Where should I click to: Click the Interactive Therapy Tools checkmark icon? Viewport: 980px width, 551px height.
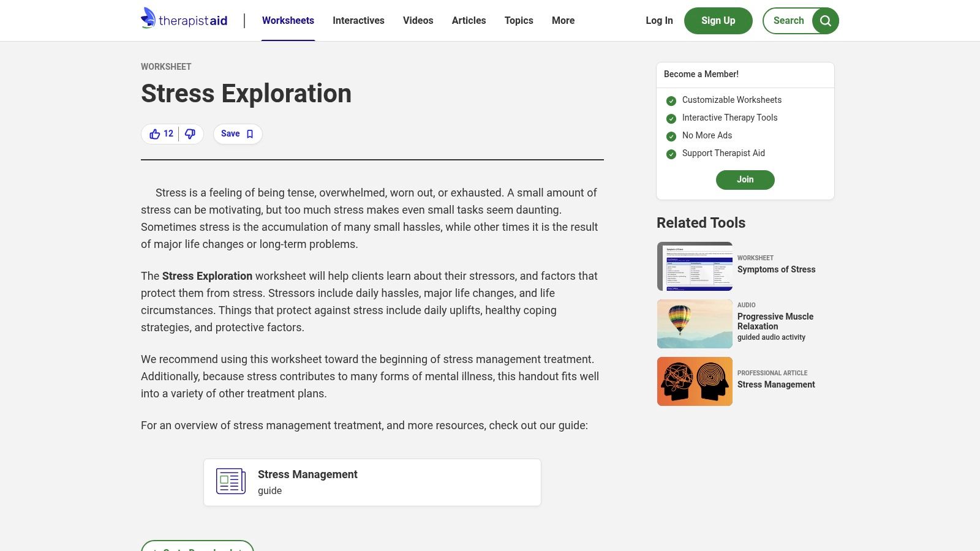[x=671, y=119]
